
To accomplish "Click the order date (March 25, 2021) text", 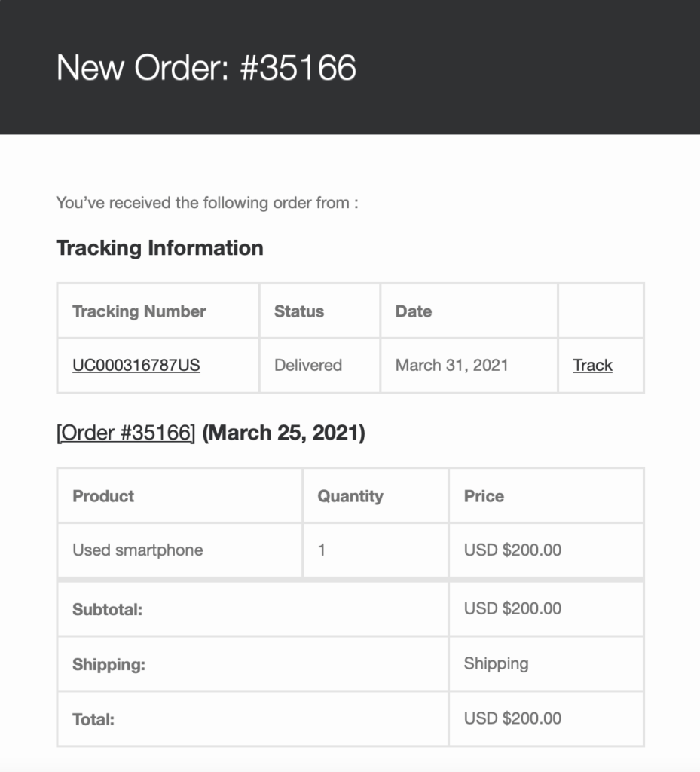I will pyautogui.click(x=284, y=433).
